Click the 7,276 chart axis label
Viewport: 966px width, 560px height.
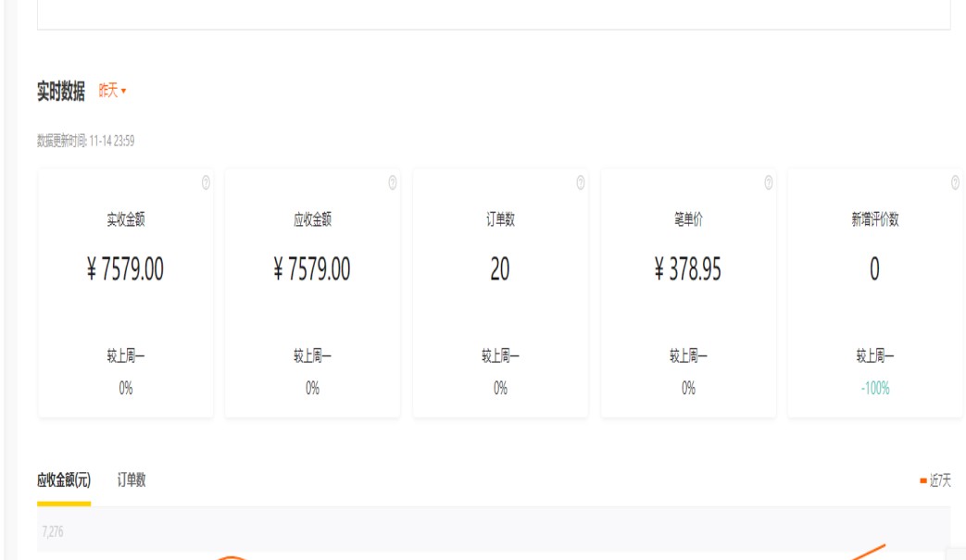[x=53, y=532]
